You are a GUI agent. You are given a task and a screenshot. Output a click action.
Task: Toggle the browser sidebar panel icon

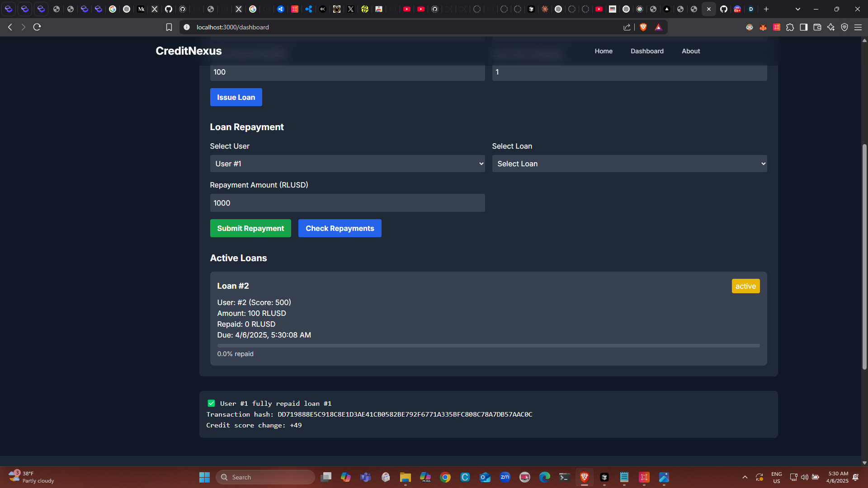(x=803, y=27)
